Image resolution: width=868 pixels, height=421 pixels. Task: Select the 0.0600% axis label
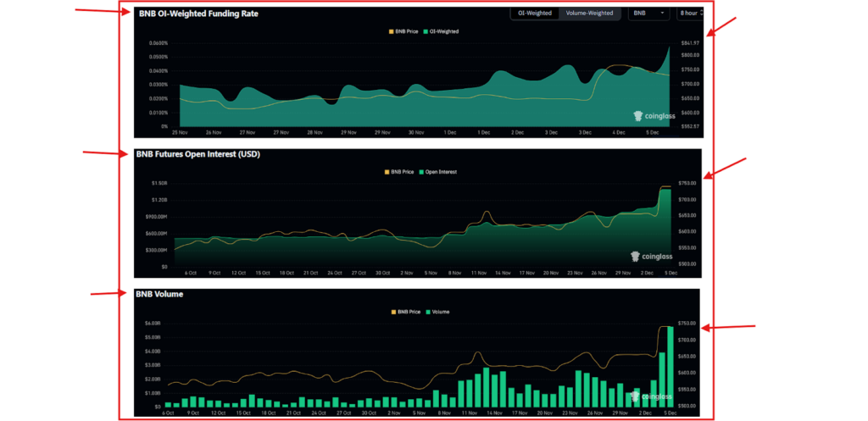[159, 43]
